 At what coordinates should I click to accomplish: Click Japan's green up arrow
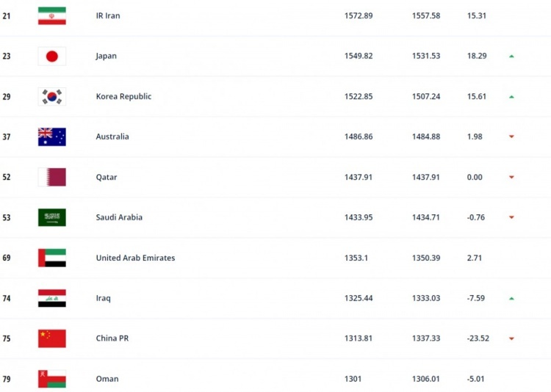tap(511, 57)
